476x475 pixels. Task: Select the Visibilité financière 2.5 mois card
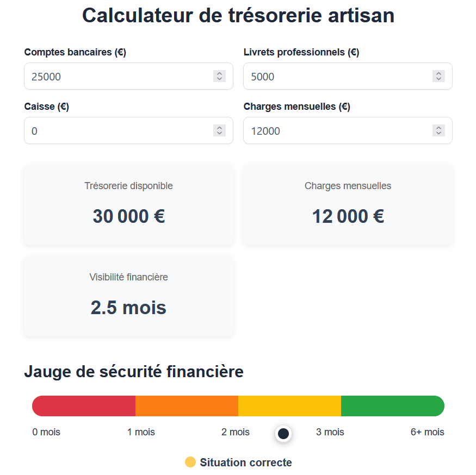[x=129, y=296]
